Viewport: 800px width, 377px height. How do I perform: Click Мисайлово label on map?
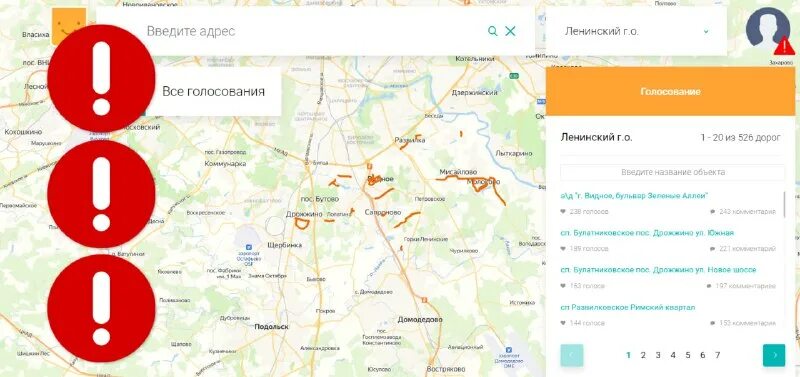[458, 172]
